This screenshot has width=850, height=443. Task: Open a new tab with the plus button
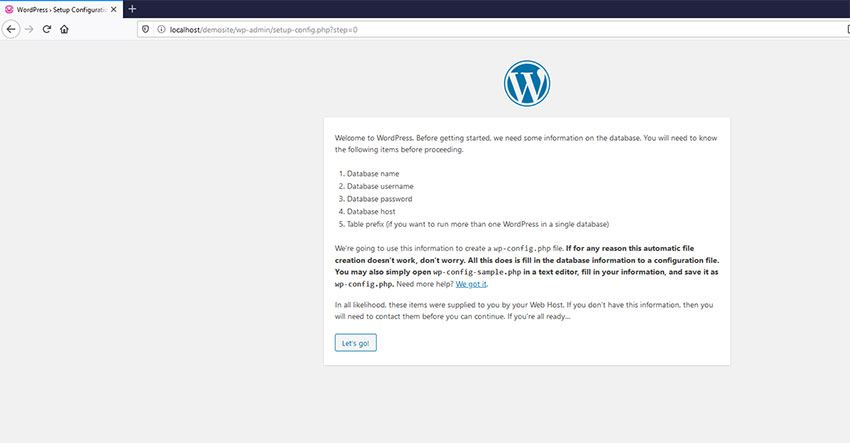[132, 9]
